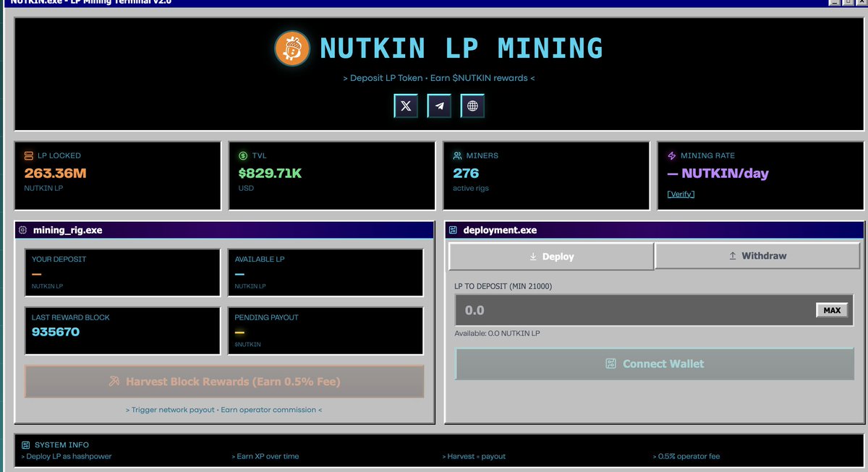Click the PENDING PAYOUT card
The image size is (868, 472).
(x=325, y=331)
